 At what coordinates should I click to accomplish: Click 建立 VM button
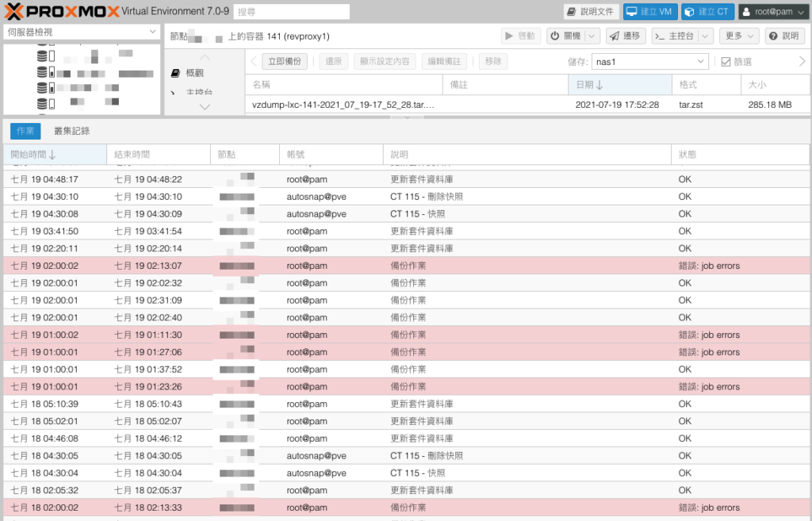tap(650, 11)
